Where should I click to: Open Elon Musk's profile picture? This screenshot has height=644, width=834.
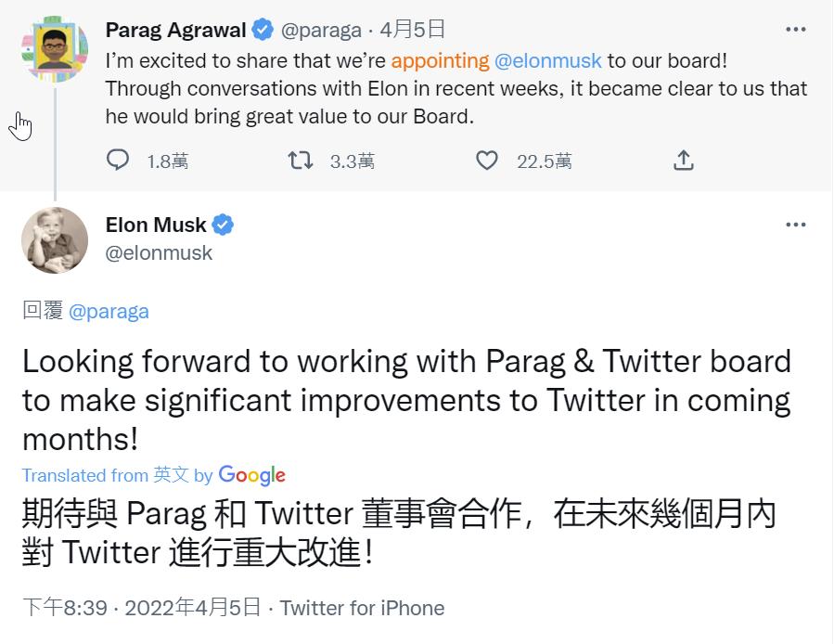(55, 240)
